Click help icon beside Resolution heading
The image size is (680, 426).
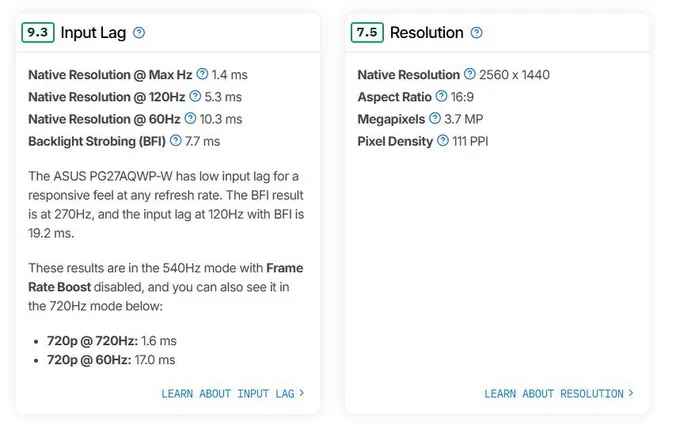pos(476,33)
